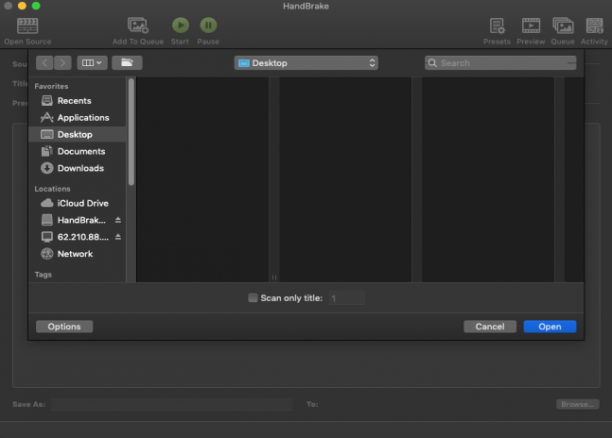Click the Scan only title number field
The width and height of the screenshot is (612, 438).
pyautogui.click(x=347, y=298)
